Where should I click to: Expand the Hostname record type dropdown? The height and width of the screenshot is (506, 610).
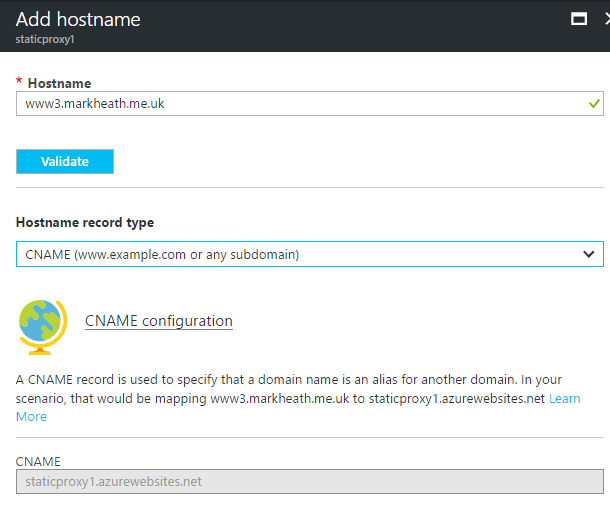[310, 254]
